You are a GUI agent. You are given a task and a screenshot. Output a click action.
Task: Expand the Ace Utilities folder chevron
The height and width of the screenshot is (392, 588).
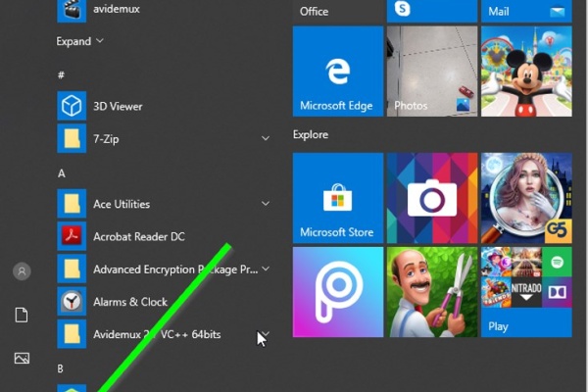(266, 204)
